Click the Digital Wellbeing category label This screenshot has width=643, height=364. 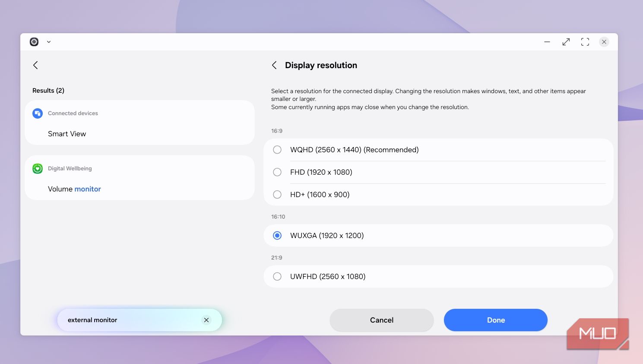point(70,169)
